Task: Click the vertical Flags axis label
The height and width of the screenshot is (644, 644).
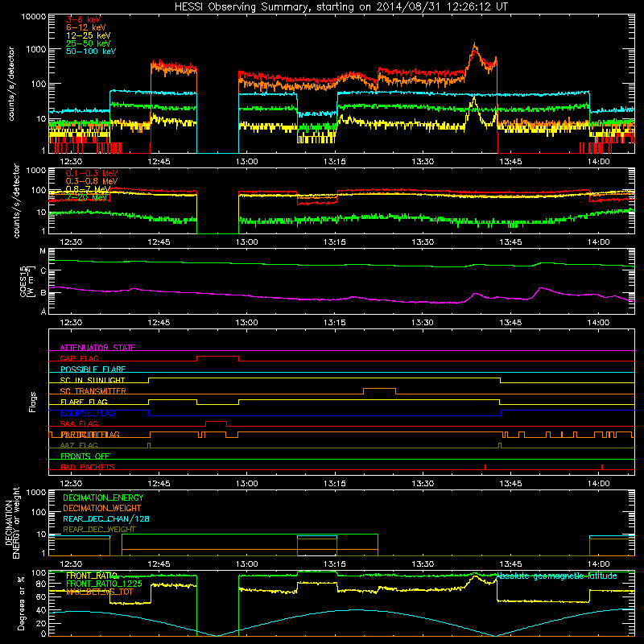Action: [x=32, y=402]
